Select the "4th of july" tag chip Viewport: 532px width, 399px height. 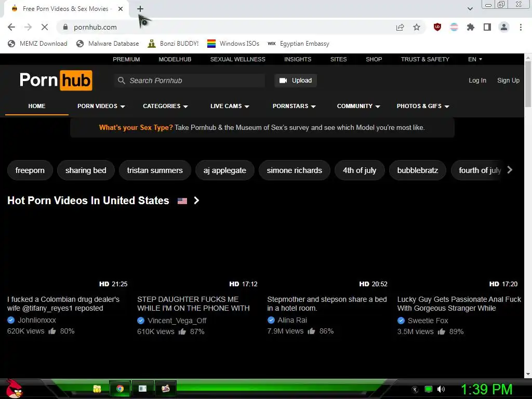coord(360,170)
